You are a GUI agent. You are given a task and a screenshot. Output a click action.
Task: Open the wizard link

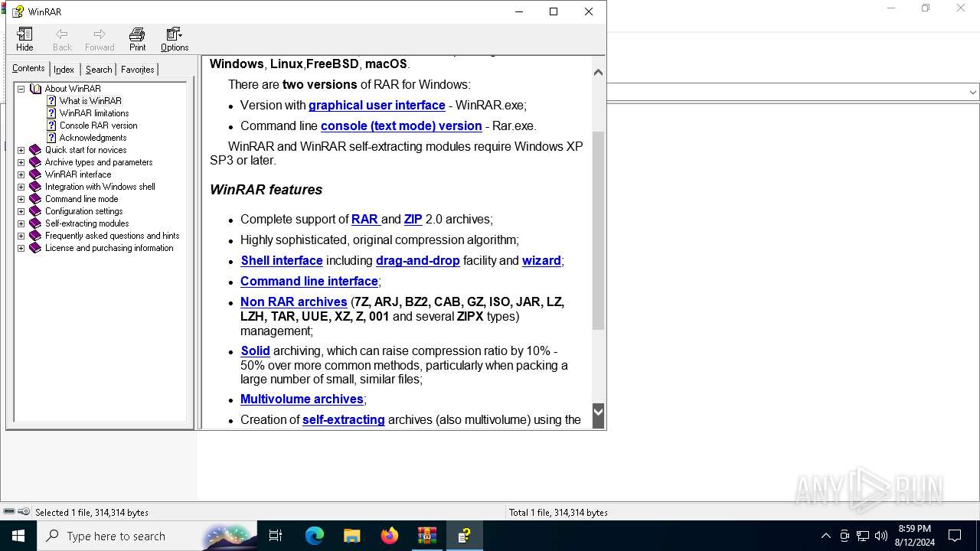click(x=541, y=261)
